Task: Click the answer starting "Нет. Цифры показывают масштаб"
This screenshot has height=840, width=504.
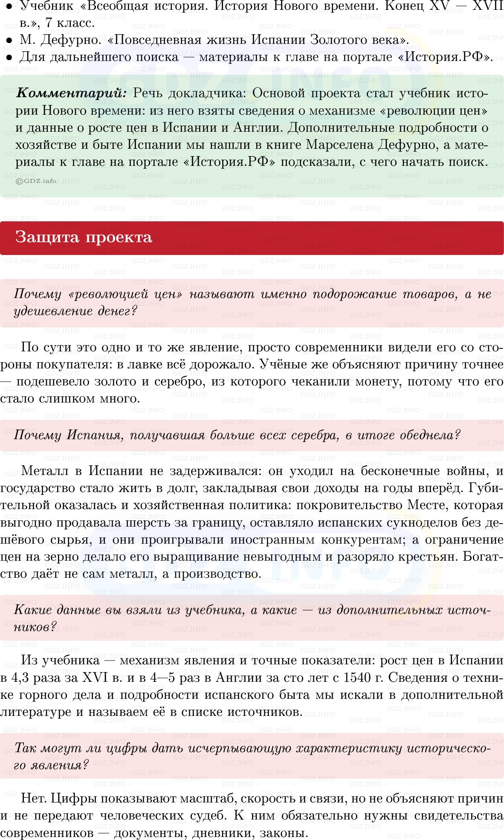Action: (x=252, y=816)
